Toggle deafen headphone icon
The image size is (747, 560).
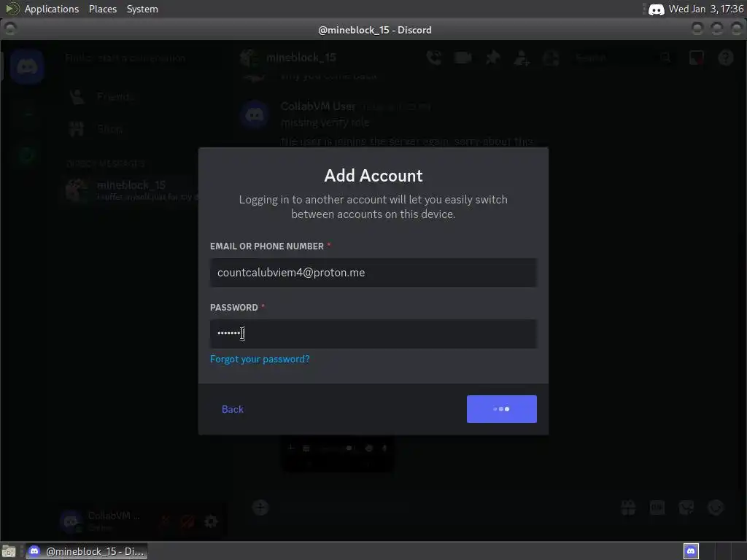click(187, 521)
